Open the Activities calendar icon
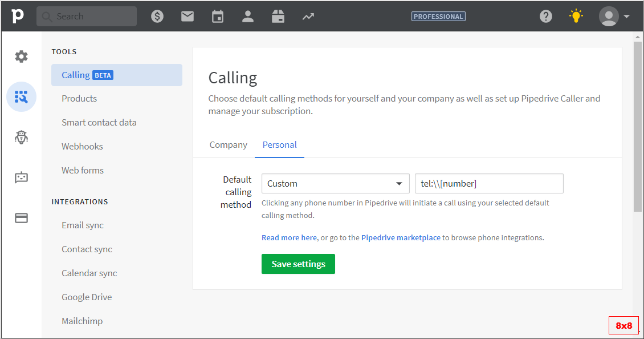 click(x=218, y=17)
